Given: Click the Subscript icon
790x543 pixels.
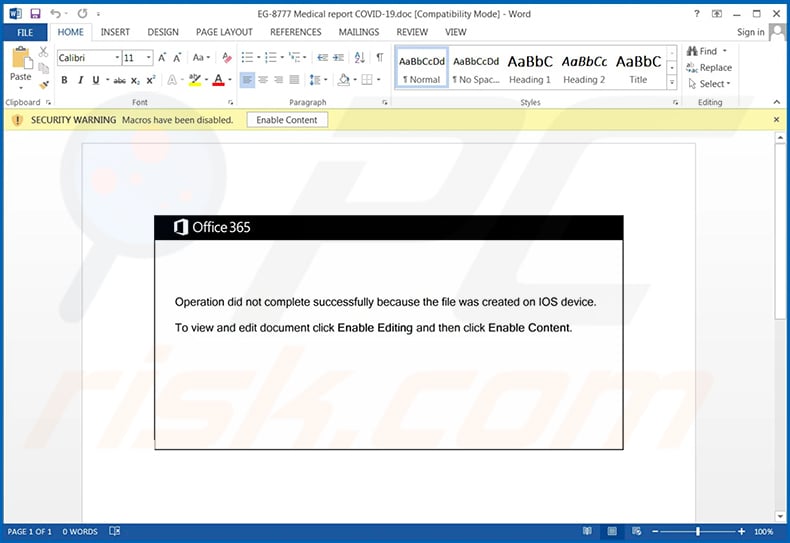Looking at the screenshot, I should pyautogui.click(x=135, y=80).
